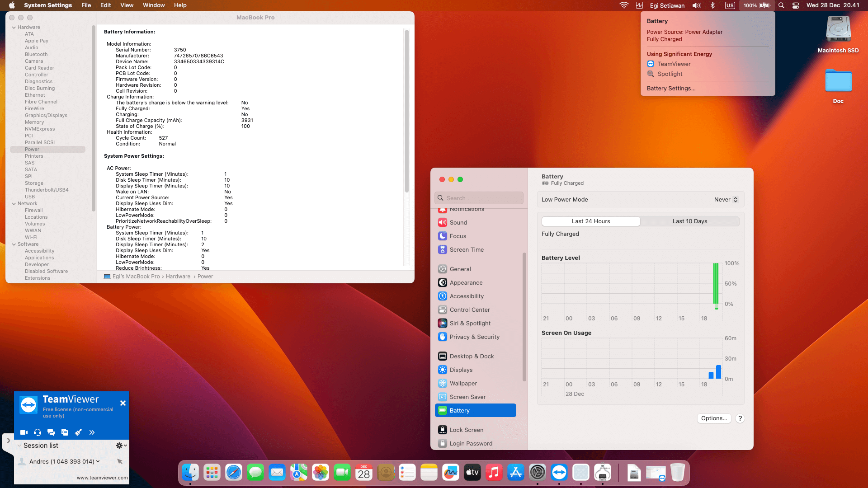Click the TeamViewer headset audio icon
The height and width of the screenshot is (488, 868).
[x=38, y=432]
